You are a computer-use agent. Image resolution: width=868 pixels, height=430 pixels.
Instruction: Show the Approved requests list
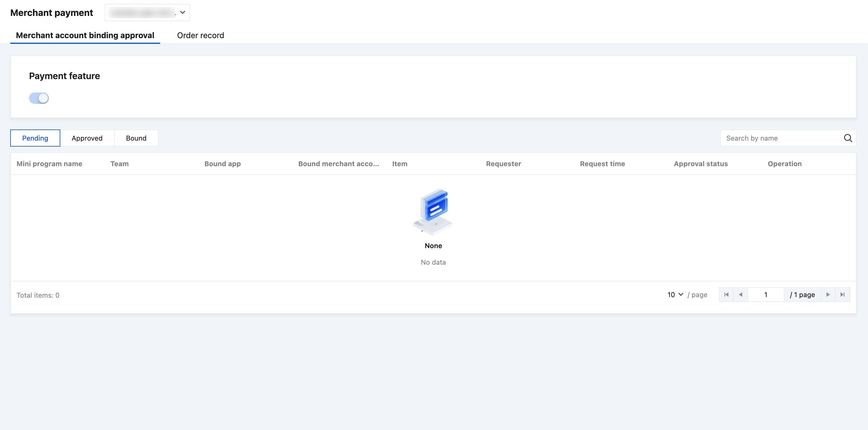click(x=87, y=138)
